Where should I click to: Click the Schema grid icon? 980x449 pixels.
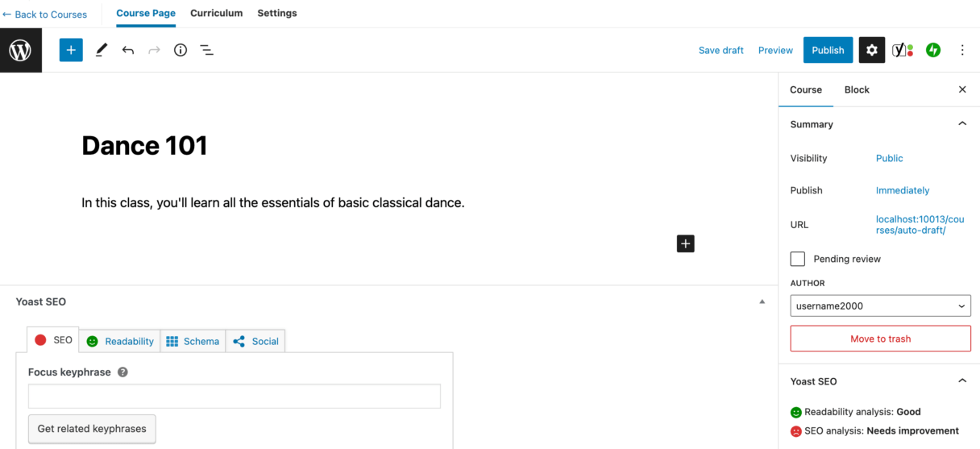[x=172, y=341]
